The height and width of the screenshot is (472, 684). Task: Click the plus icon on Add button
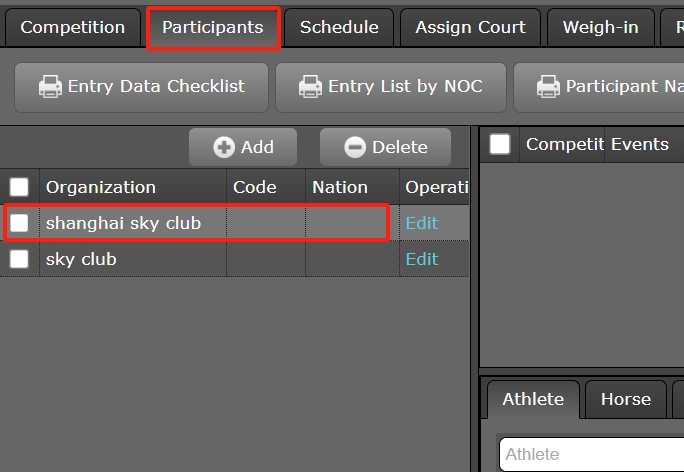pyautogui.click(x=224, y=147)
